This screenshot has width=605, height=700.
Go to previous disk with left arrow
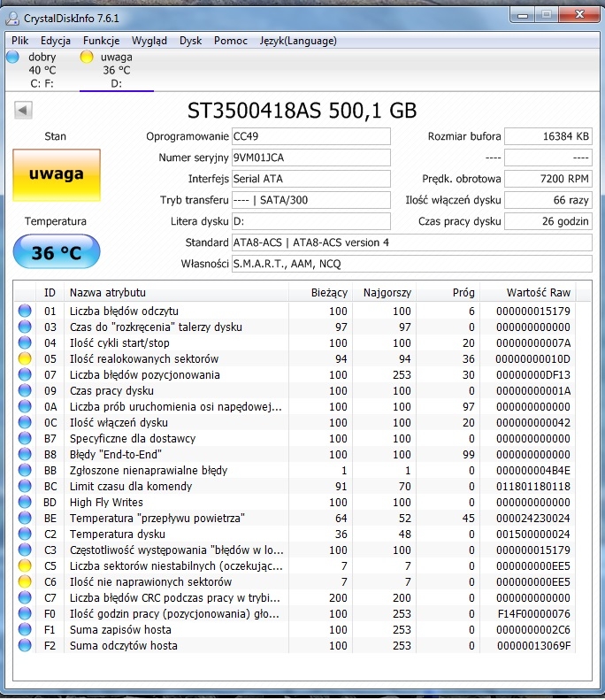(x=23, y=110)
